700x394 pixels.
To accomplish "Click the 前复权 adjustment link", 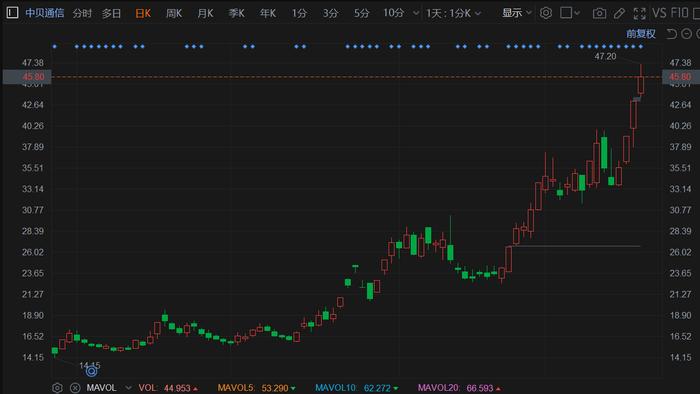I will [x=641, y=33].
